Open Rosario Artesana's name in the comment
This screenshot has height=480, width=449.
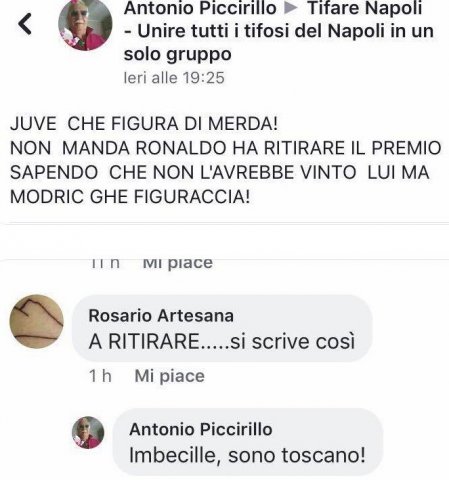click(161, 315)
